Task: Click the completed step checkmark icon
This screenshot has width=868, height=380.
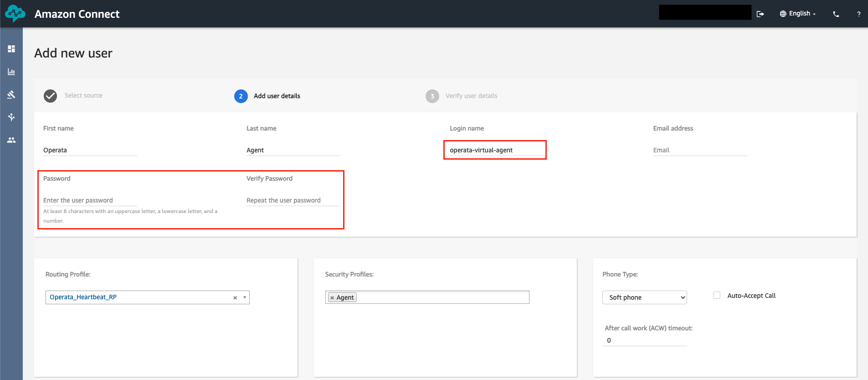Action: pyautogui.click(x=50, y=96)
